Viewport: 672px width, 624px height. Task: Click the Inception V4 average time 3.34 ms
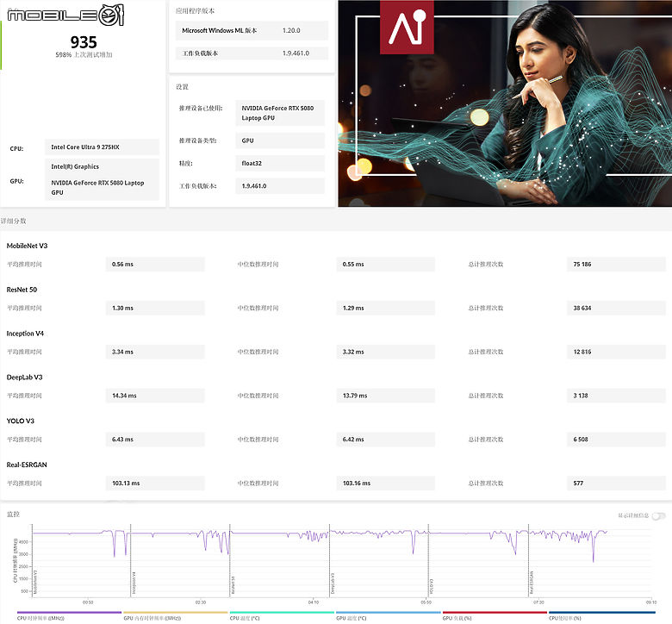(155, 352)
